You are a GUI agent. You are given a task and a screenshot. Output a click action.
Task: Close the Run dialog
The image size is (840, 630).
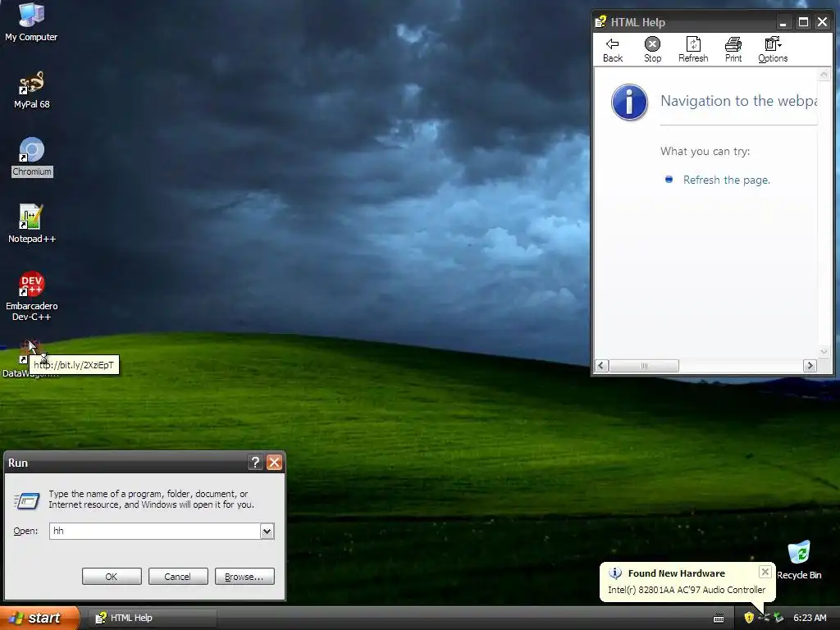point(274,463)
